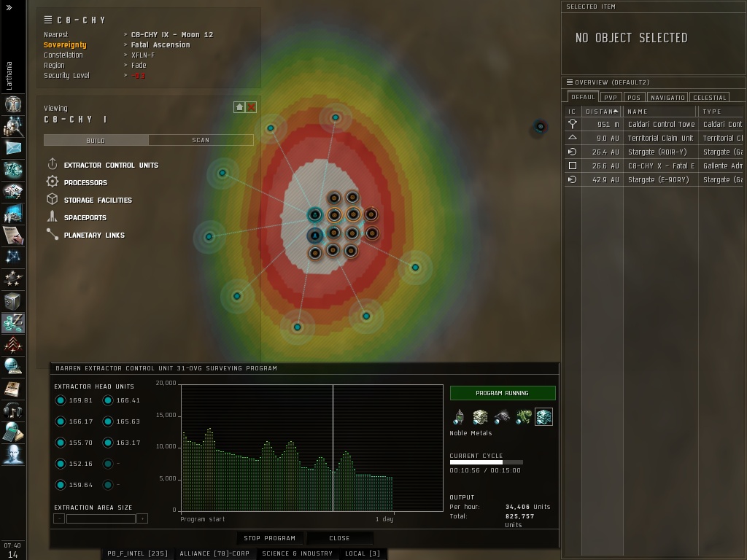Image resolution: width=747 pixels, height=560 pixels.
Task: Toggle extractor head 163.17
Action: tap(108, 443)
